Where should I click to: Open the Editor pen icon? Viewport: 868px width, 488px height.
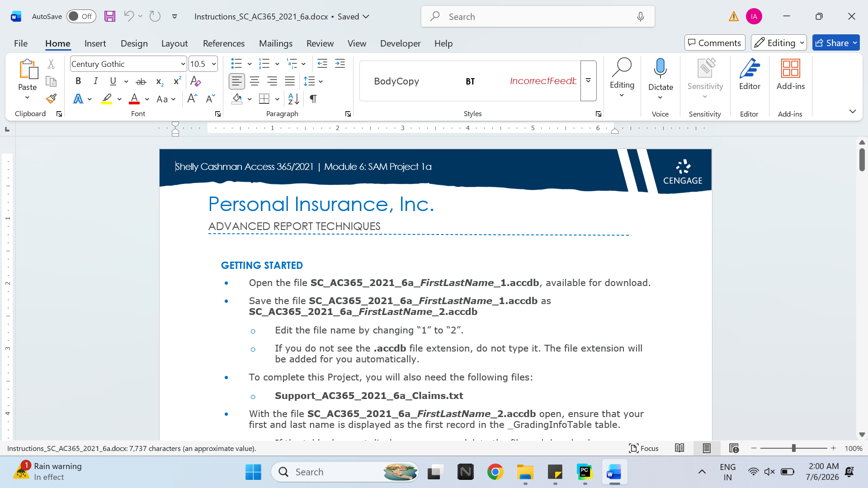tap(750, 74)
